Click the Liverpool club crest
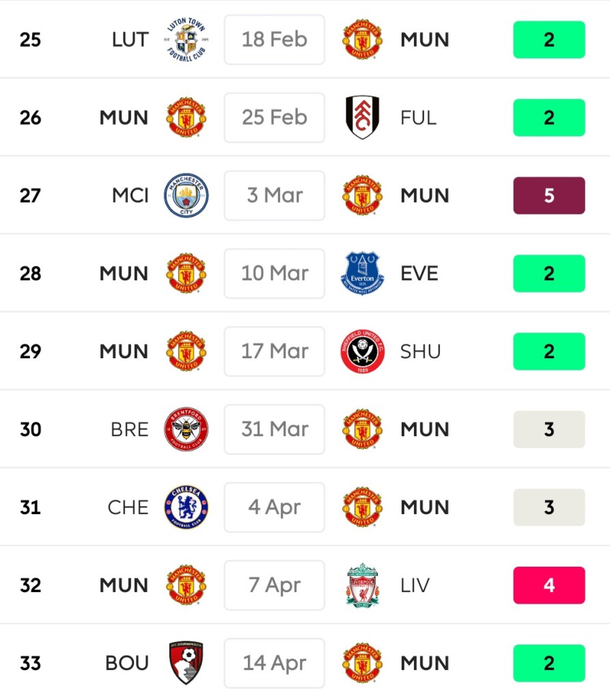610x700 pixels. [362, 585]
